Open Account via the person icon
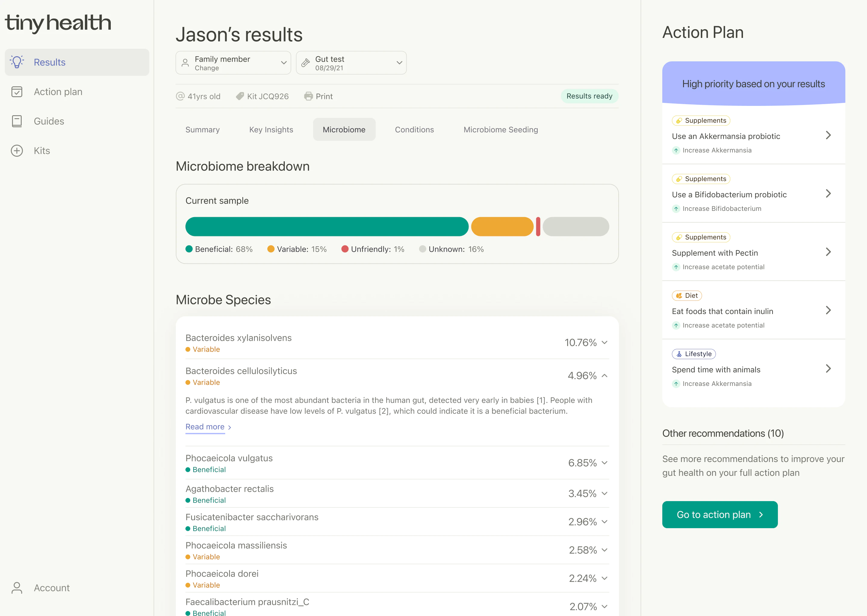Image resolution: width=867 pixels, height=616 pixels. (17, 587)
